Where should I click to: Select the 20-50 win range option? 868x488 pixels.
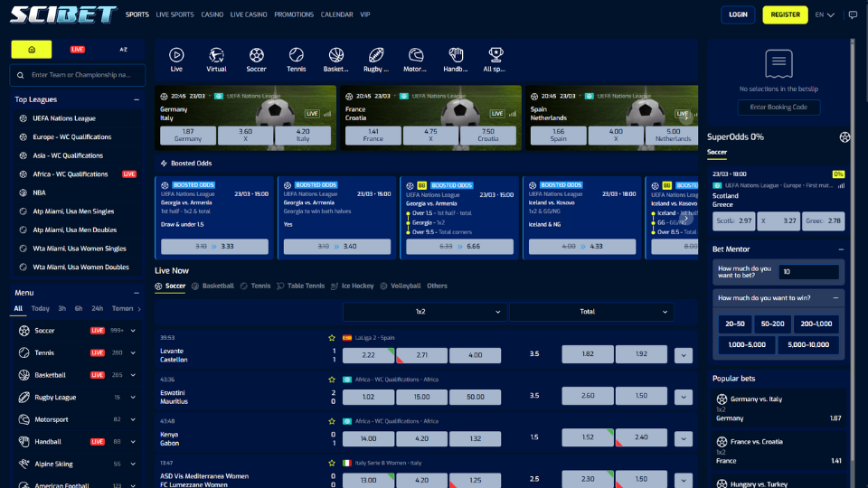[x=734, y=324]
